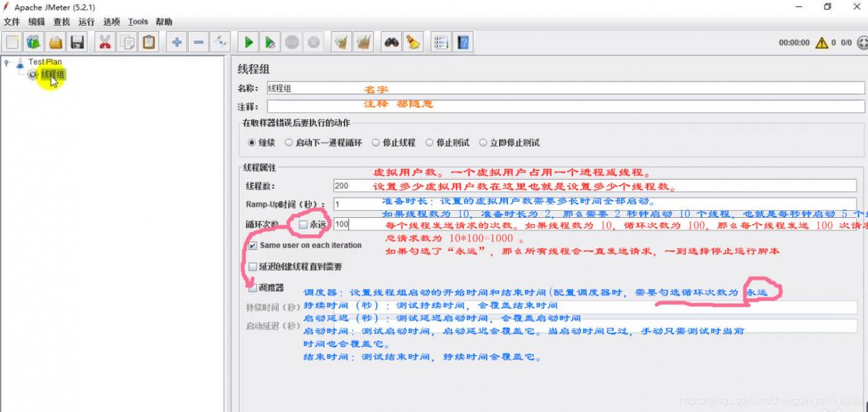Click the 启动延迟（秒） input field

[x=579, y=326]
